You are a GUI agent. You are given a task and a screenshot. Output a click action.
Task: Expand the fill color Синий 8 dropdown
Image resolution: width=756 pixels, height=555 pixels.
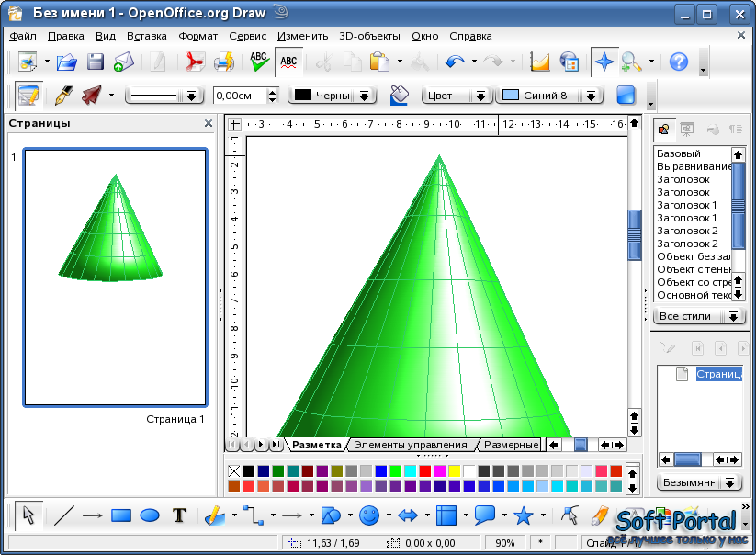[x=593, y=96]
